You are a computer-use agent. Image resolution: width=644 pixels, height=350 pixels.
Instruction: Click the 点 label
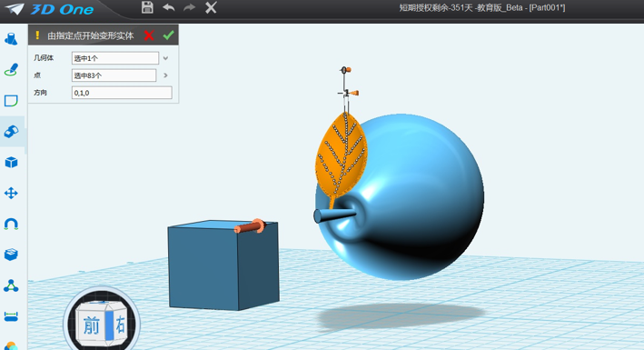(x=37, y=75)
